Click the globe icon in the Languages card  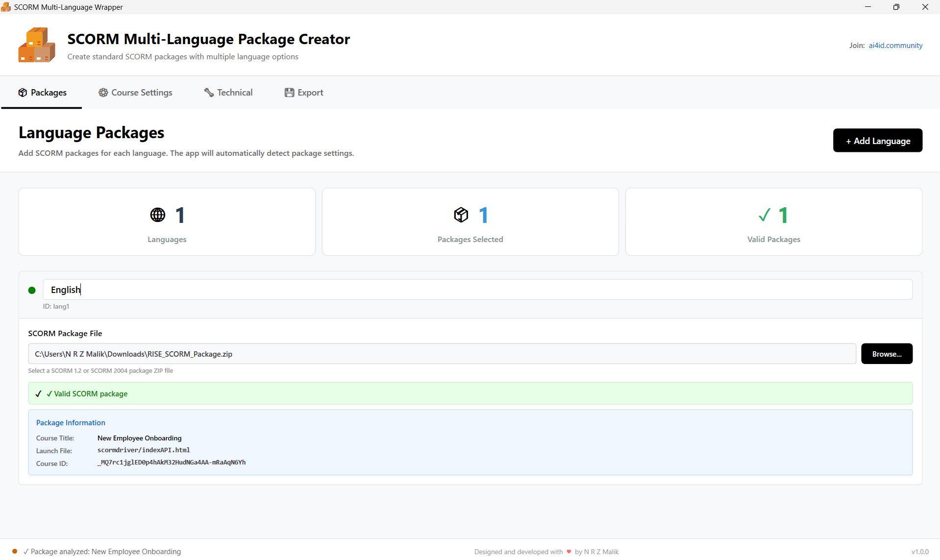pyautogui.click(x=157, y=215)
